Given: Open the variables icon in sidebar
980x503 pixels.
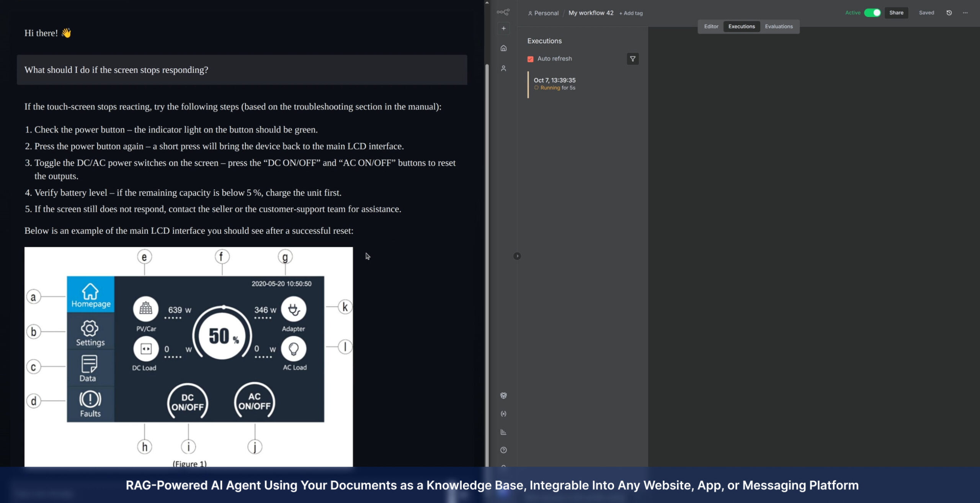Looking at the screenshot, I should (503, 414).
